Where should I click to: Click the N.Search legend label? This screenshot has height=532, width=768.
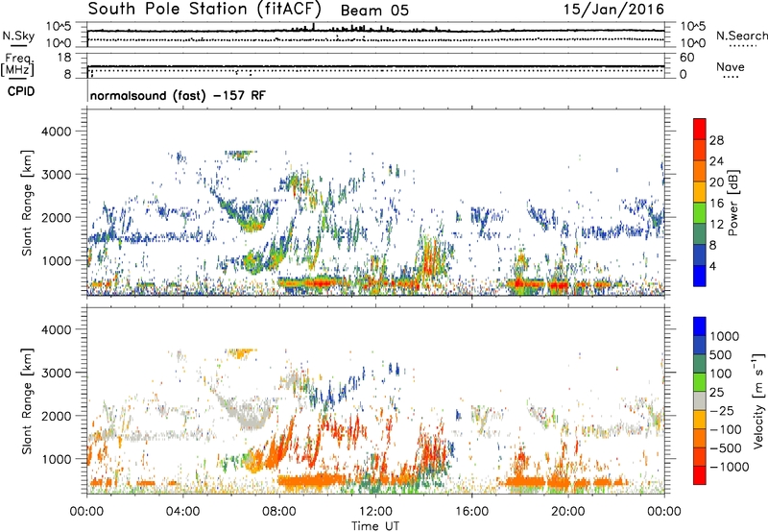click(741, 36)
